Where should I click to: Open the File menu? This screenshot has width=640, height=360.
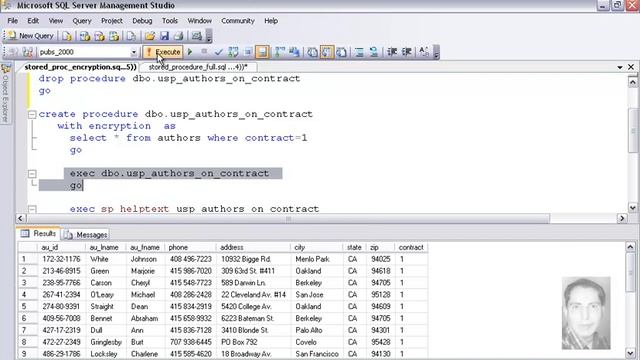(13, 21)
